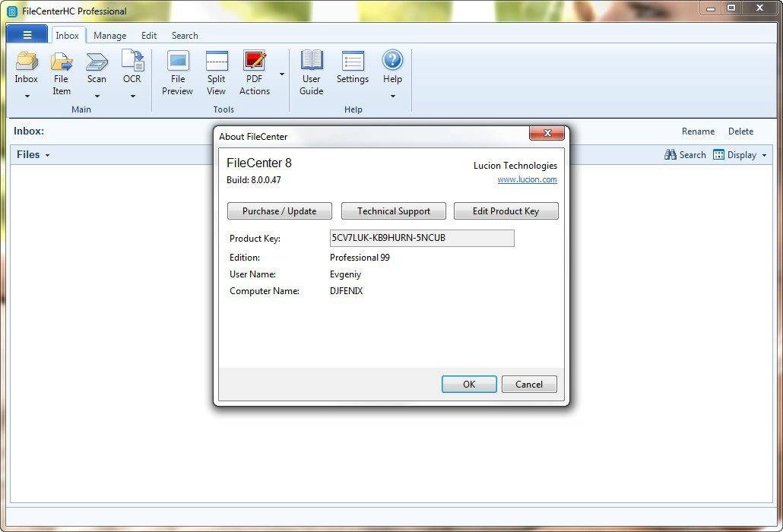
Task: Click the Help question-mark icon
Action: pos(392,60)
